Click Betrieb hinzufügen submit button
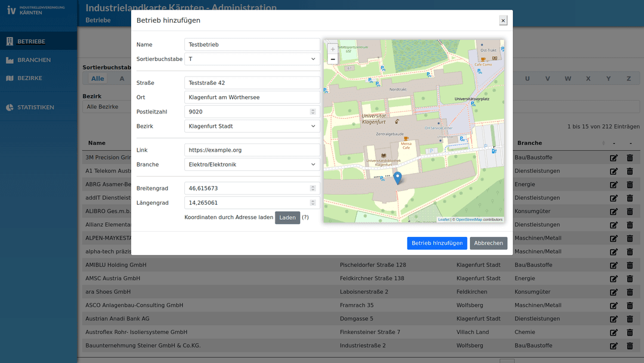This screenshot has width=644, height=363. pos(437,243)
